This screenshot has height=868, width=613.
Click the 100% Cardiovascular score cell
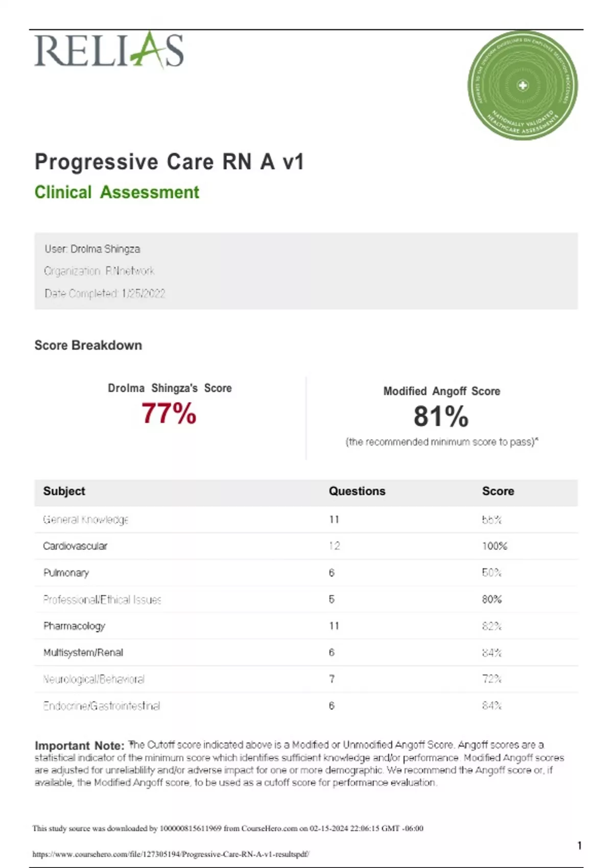pos(494,546)
